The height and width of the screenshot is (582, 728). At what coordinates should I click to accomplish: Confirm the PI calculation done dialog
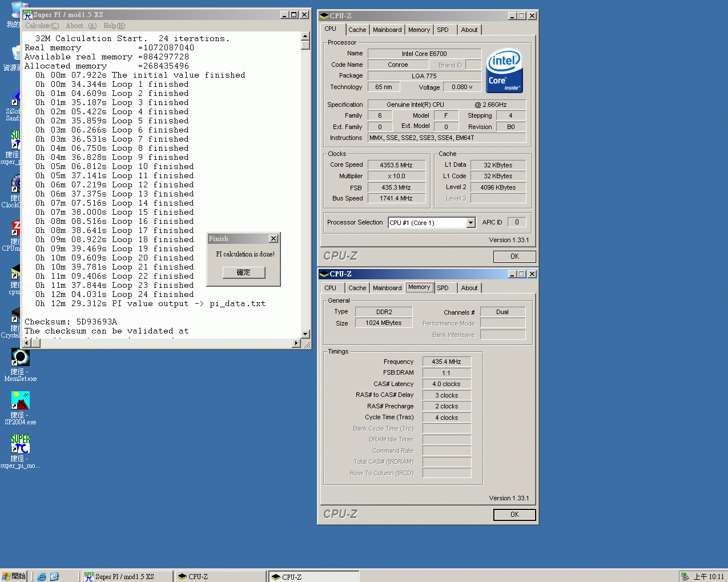(x=244, y=272)
